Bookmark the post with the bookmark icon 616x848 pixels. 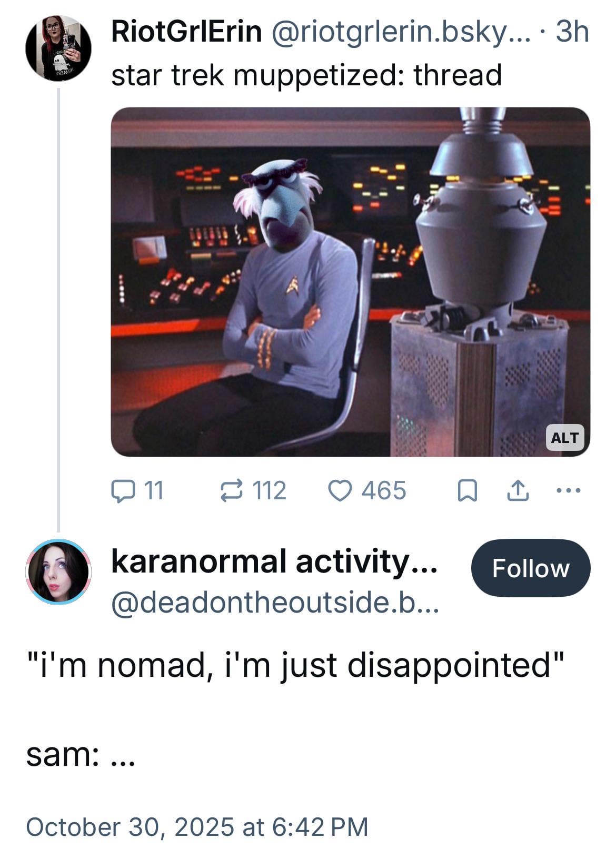[466, 491]
